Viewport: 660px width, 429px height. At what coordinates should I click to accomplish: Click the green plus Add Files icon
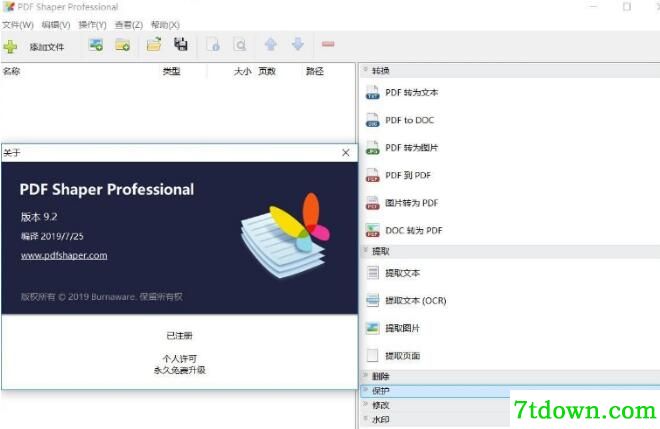click(10, 46)
